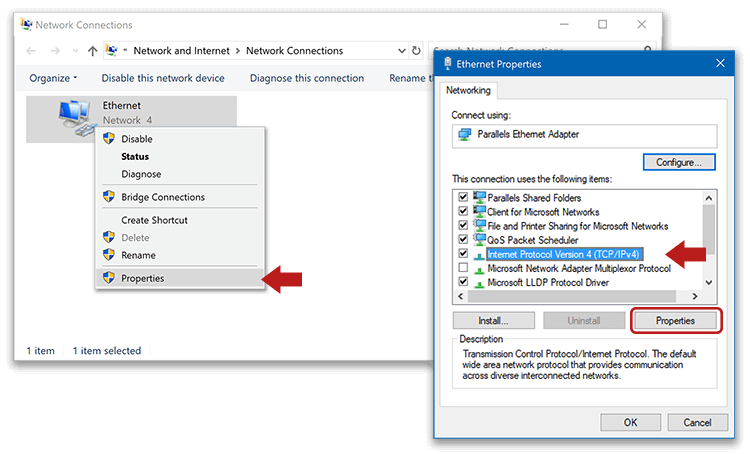Uncheck Parallels Shared Folders
This screenshot has width=750, height=454.
[x=463, y=197]
